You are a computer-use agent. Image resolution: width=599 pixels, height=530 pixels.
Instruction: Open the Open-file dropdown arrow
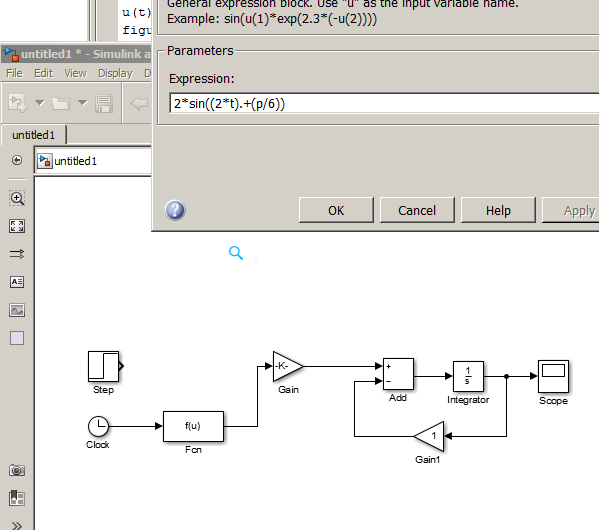[x=83, y=102]
